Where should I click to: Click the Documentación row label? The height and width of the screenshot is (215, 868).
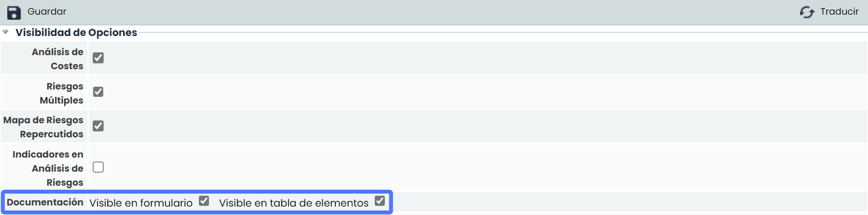coord(45,202)
